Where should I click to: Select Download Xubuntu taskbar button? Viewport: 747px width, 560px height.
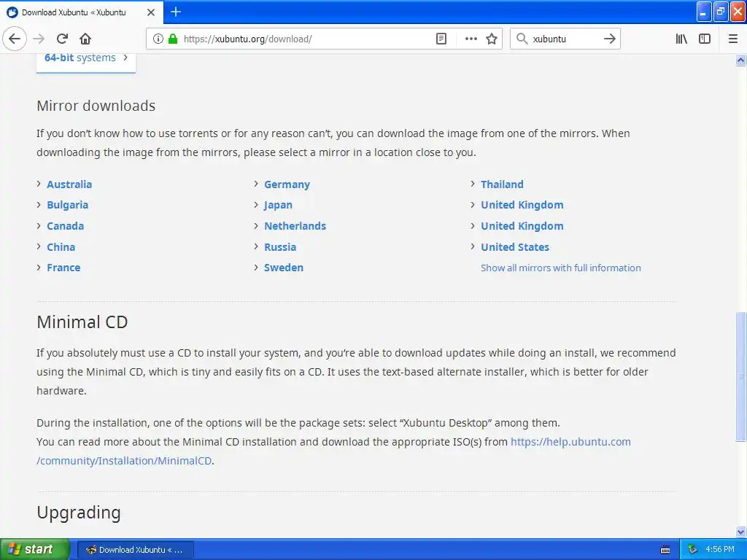(x=135, y=550)
